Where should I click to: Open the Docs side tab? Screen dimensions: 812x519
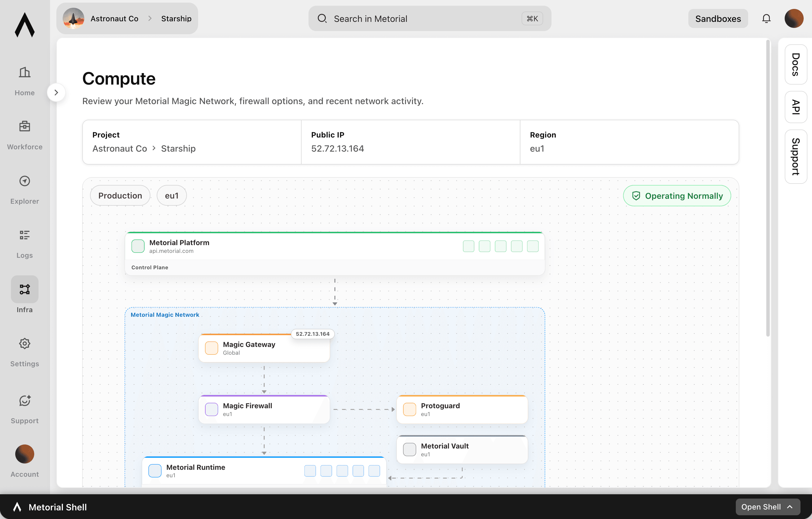pyautogui.click(x=796, y=64)
